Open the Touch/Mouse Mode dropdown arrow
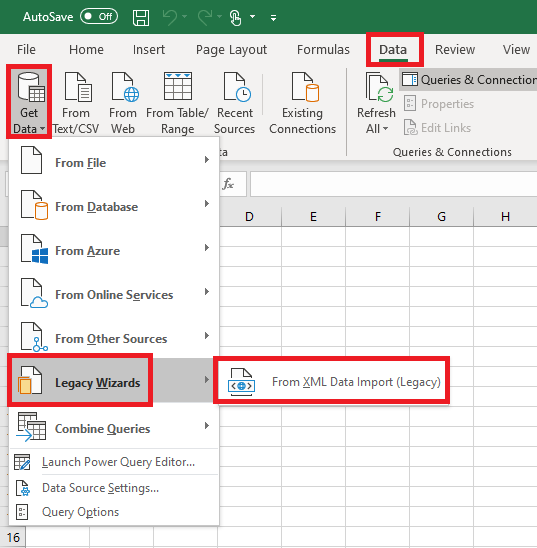The image size is (537, 548). coord(252,16)
